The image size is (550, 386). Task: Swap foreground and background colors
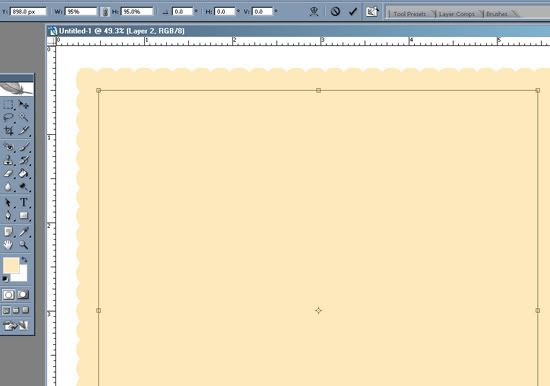click(x=24, y=260)
